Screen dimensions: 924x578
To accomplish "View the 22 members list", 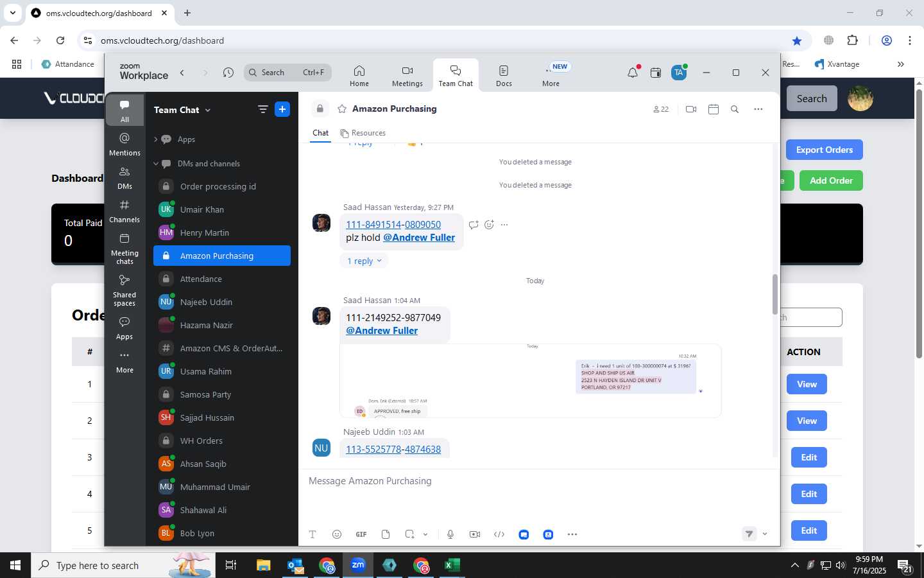I will (x=661, y=109).
